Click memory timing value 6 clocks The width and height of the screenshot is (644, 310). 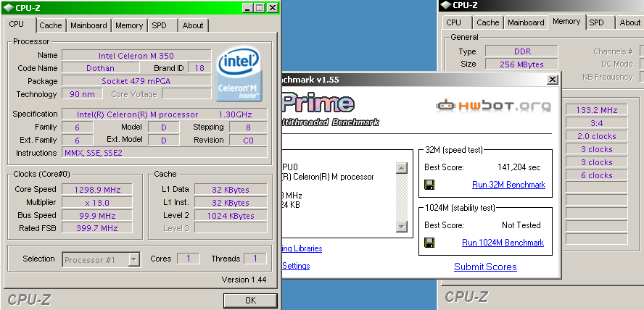coord(597,175)
